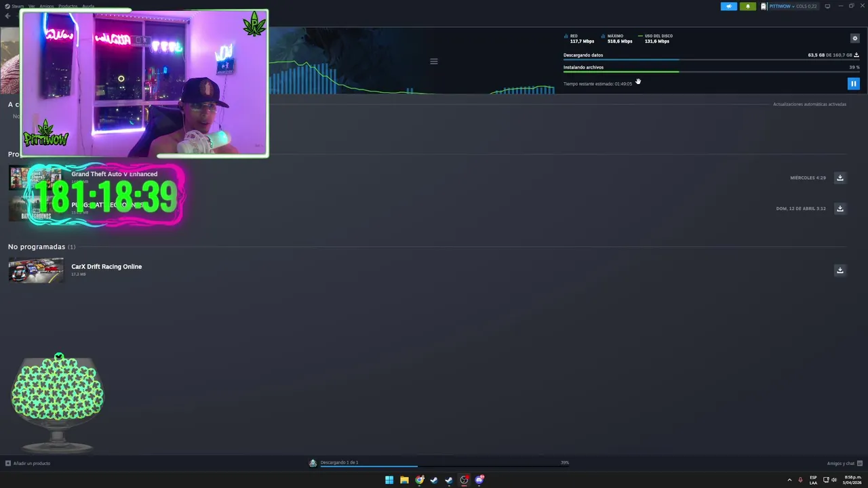Screen dimensions: 868x488
Task: Open the announcements megaphone button
Action: tap(729, 6)
